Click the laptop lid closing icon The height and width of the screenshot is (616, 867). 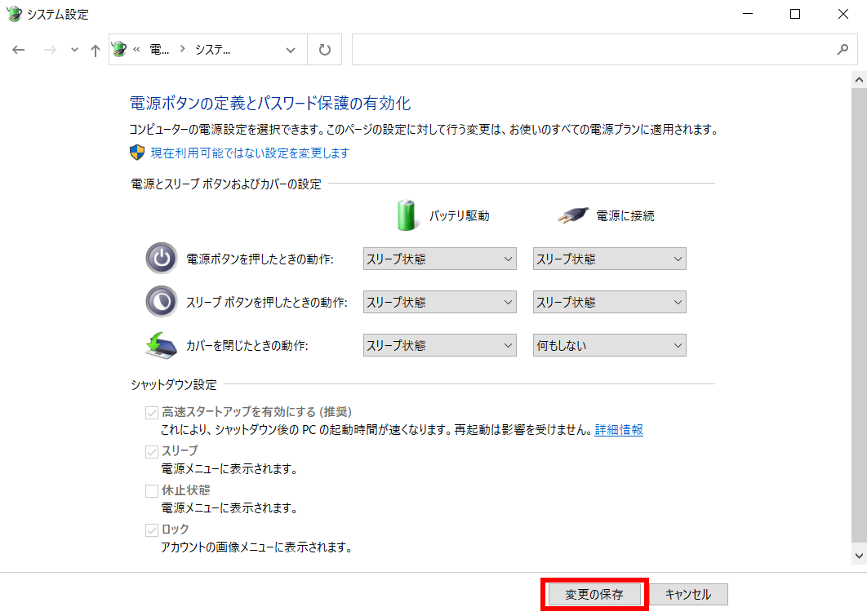pyautogui.click(x=162, y=345)
